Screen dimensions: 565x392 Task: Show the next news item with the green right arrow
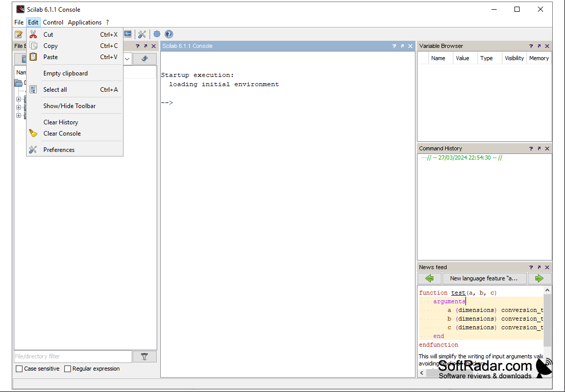click(x=539, y=278)
